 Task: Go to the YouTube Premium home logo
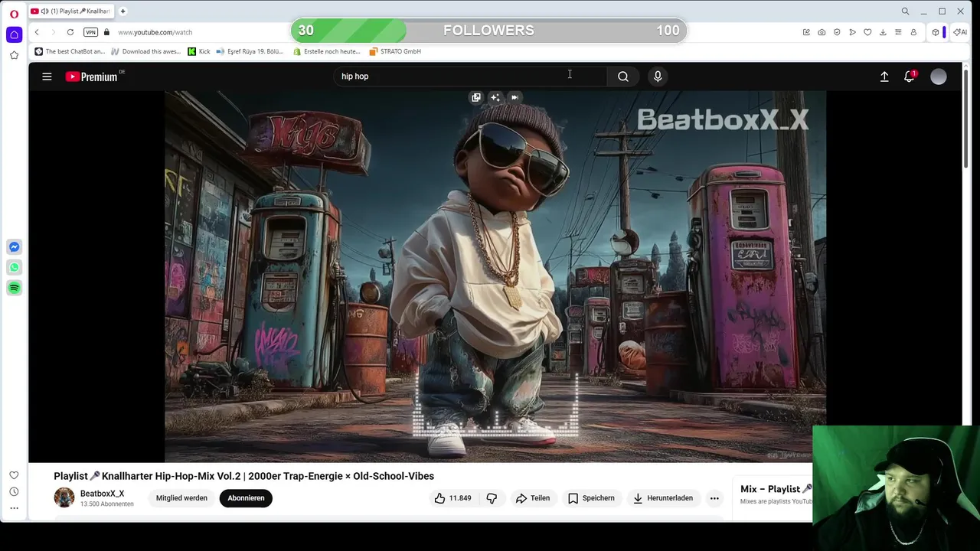tap(92, 77)
